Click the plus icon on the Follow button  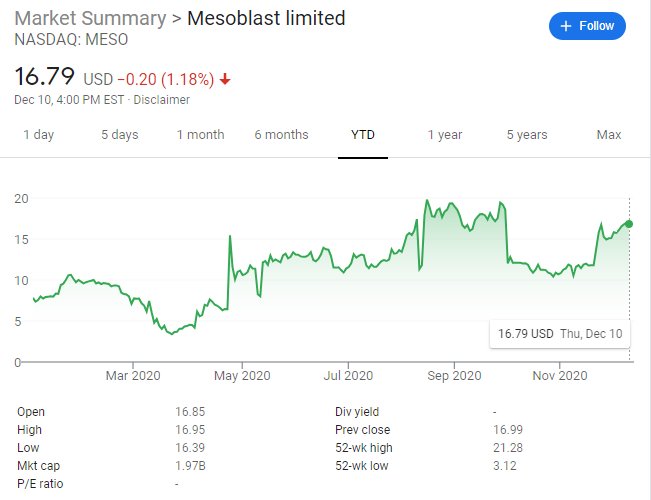[565, 26]
